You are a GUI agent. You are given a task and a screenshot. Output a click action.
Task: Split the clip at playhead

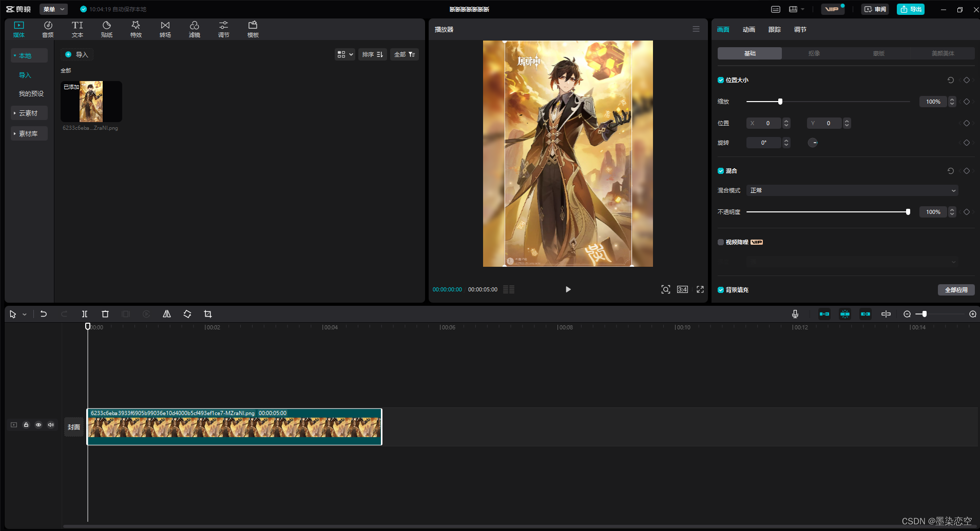(85, 314)
